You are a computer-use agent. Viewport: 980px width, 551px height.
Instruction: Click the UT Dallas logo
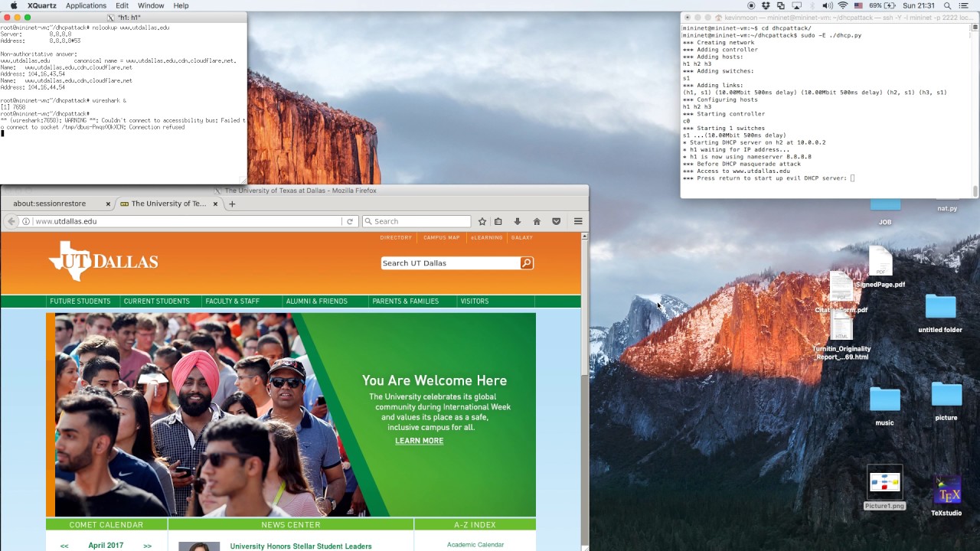(103, 261)
